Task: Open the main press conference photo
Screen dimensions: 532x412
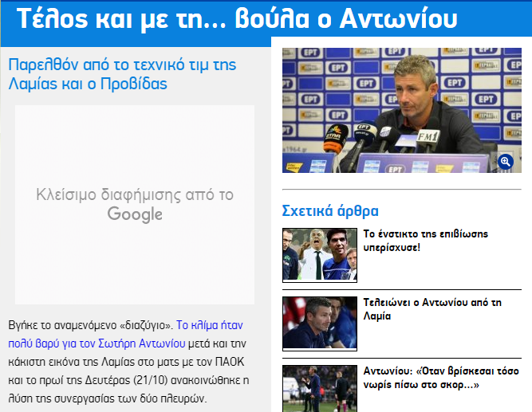Action: coord(402,110)
